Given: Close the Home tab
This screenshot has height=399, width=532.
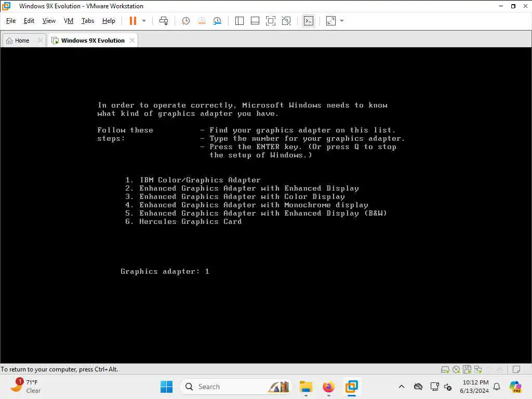Looking at the screenshot, I should 40,41.
